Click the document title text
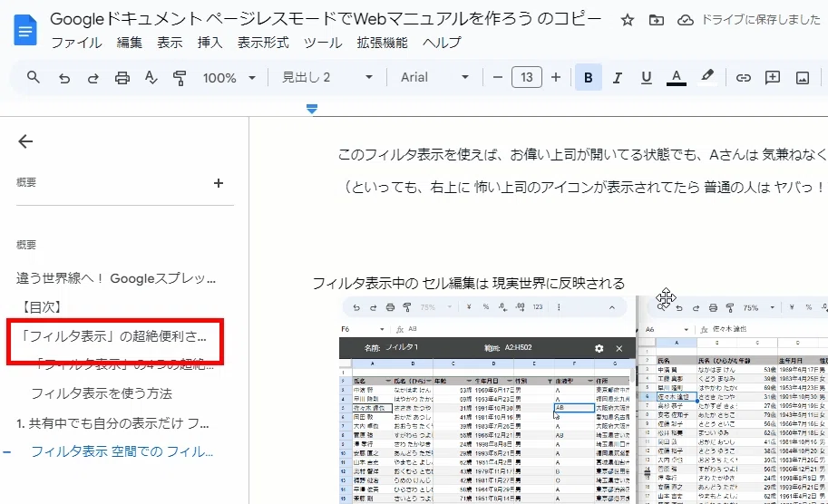This screenshot has width=828, height=504. click(326, 20)
